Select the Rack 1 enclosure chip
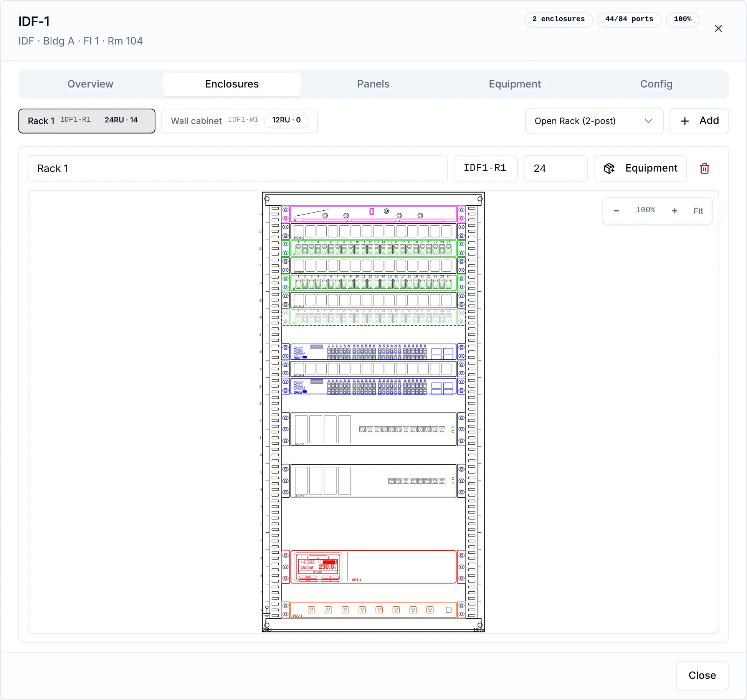Image resolution: width=747 pixels, height=700 pixels. coord(87,121)
